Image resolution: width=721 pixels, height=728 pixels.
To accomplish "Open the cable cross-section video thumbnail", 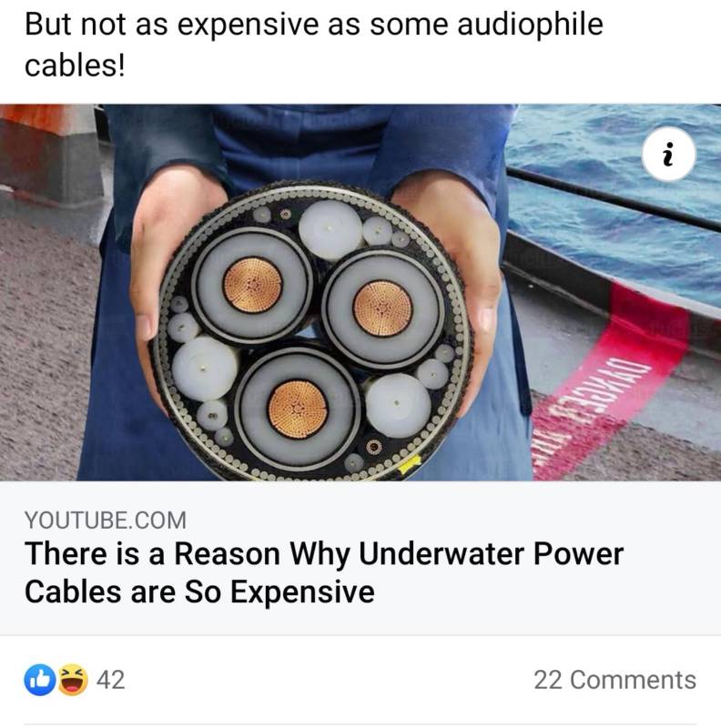I will point(360,292).
